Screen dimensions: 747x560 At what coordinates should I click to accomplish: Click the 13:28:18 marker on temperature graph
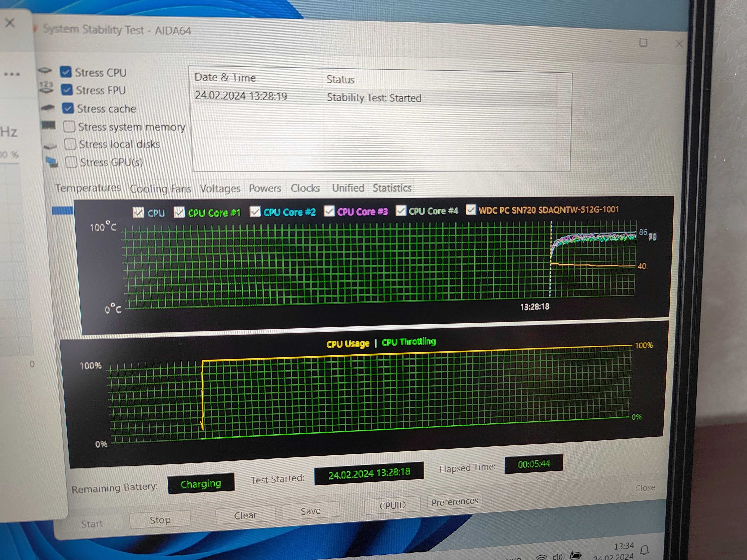pos(535,307)
